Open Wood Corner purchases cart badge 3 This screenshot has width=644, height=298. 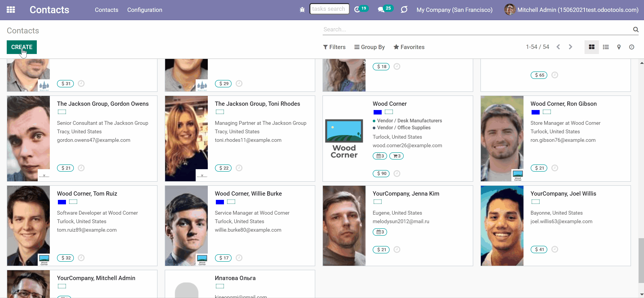tap(396, 156)
